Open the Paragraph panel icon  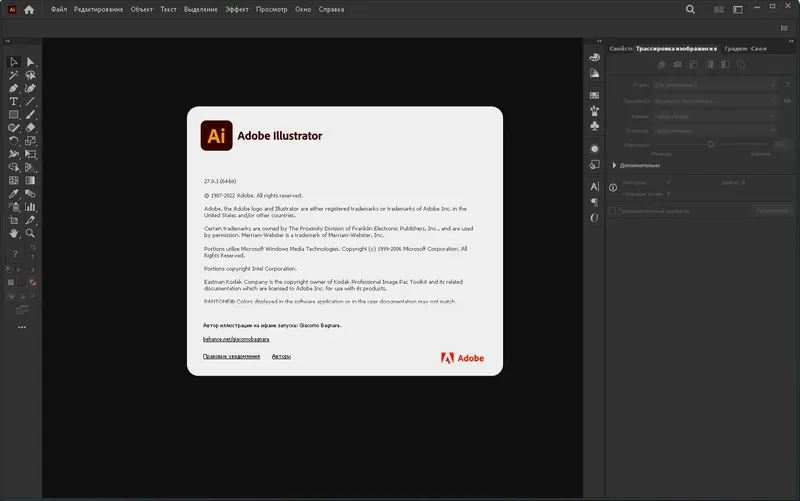(594, 202)
